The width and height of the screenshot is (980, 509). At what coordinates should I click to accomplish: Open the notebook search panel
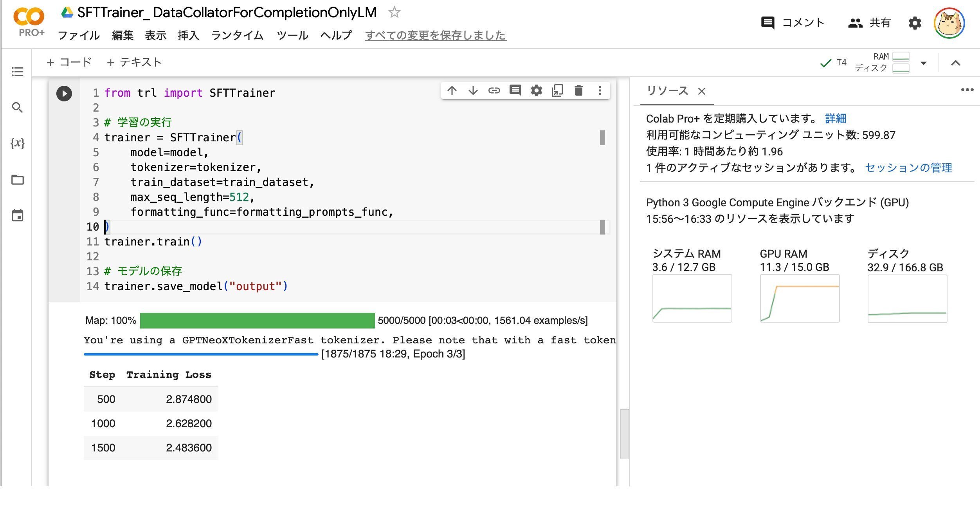17,108
